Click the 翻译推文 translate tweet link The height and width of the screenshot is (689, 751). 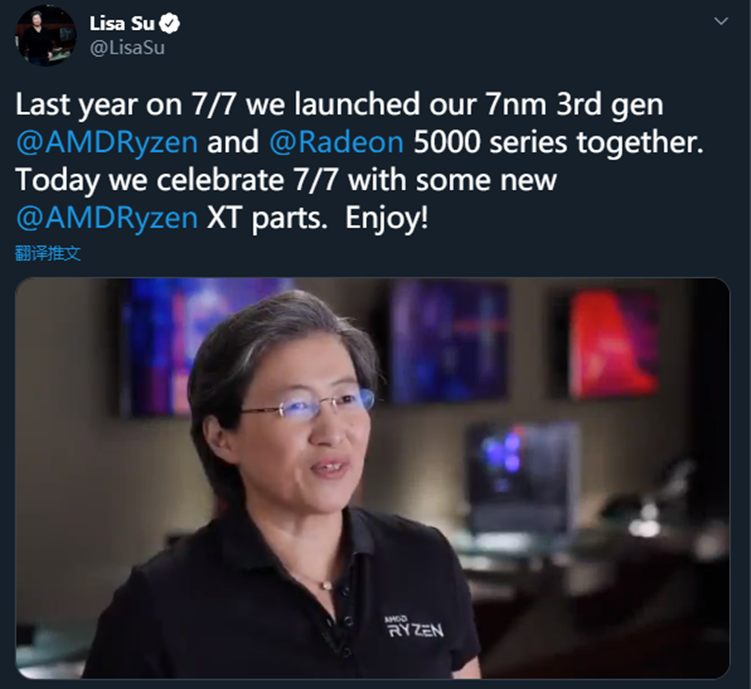tap(48, 253)
